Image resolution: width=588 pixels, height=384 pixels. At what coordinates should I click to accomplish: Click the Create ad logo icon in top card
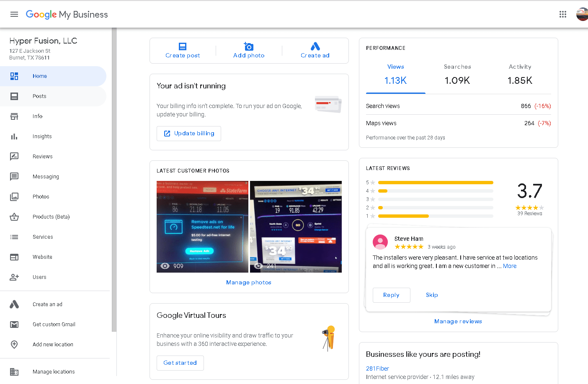(315, 46)
